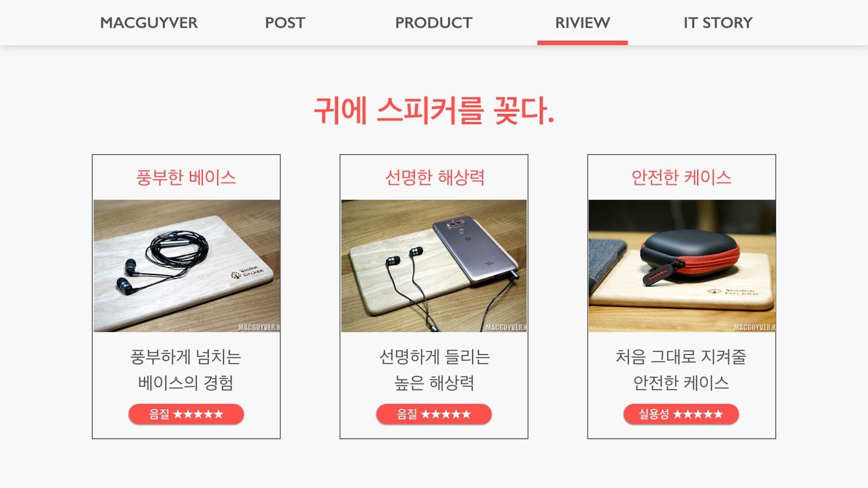Click the headline 귀에 스피커를 꽂다.
The height and width of the screenshot is (488, 868).
coord(434,110)
